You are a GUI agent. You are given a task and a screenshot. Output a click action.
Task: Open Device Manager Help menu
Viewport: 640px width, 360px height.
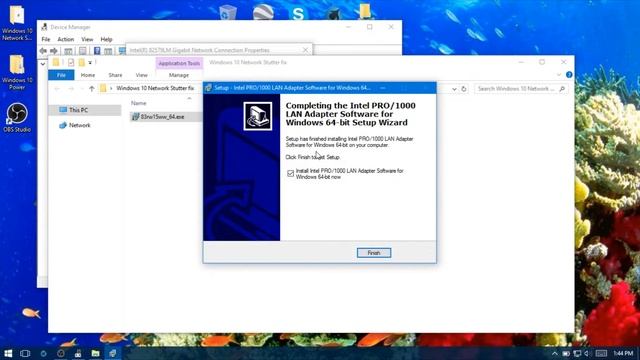[106, 39]
